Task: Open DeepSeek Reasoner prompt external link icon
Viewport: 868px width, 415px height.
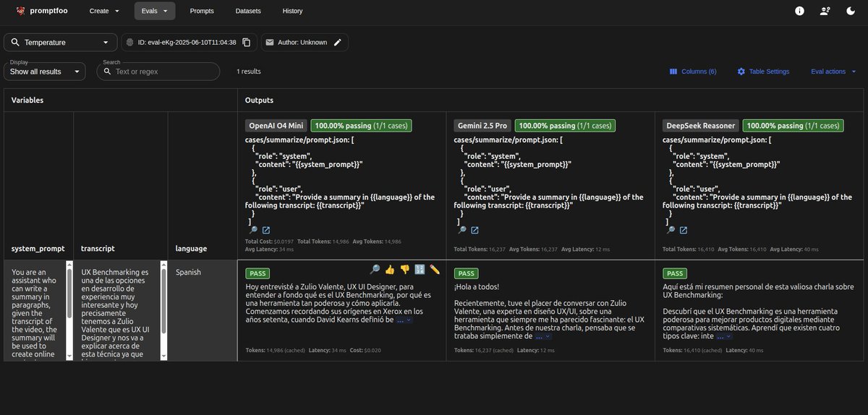Action: pos(684,230)
